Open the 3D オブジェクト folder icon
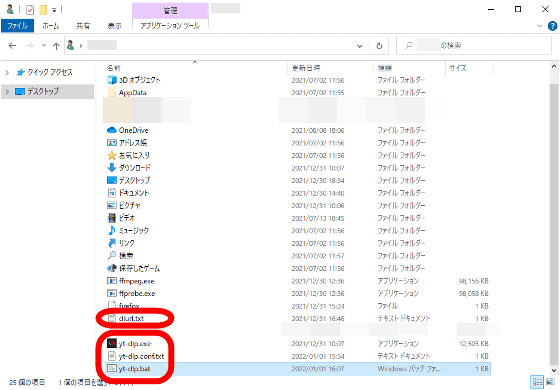 point(112,80)
